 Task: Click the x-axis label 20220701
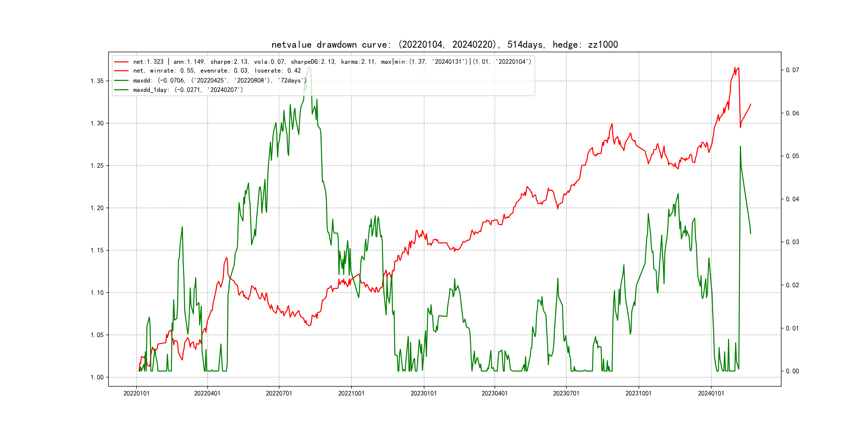pyautogui.click(x=279, y=393)
